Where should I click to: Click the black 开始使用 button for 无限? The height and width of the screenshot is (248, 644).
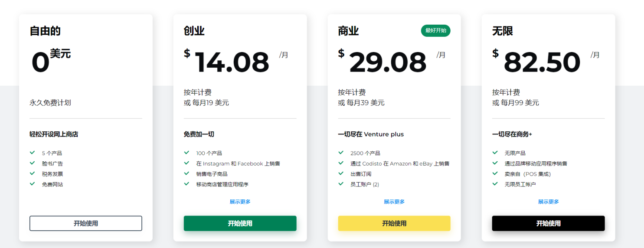pyautogui.click(x=548, y=223)
